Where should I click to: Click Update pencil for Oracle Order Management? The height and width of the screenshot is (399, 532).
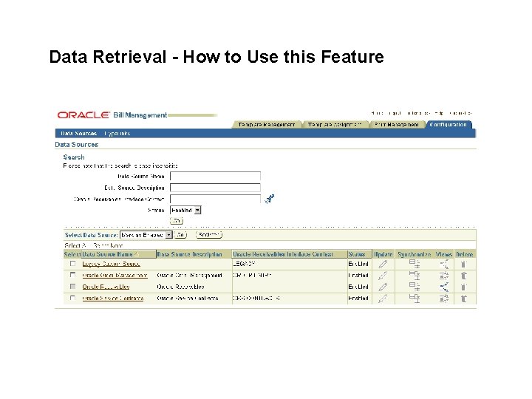click(383, 276)
